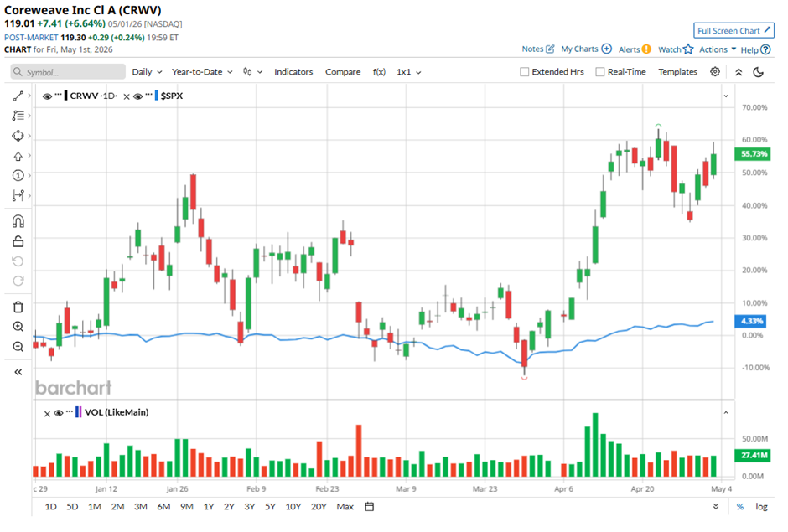Open the Actions dropdown menu

[718, 49]
